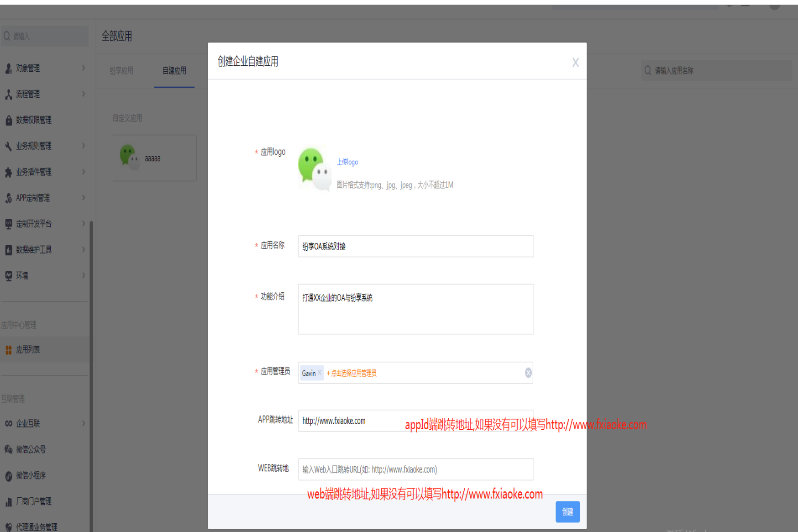
Task: Click the 厂商门户管理 icon
Action: 8,502
